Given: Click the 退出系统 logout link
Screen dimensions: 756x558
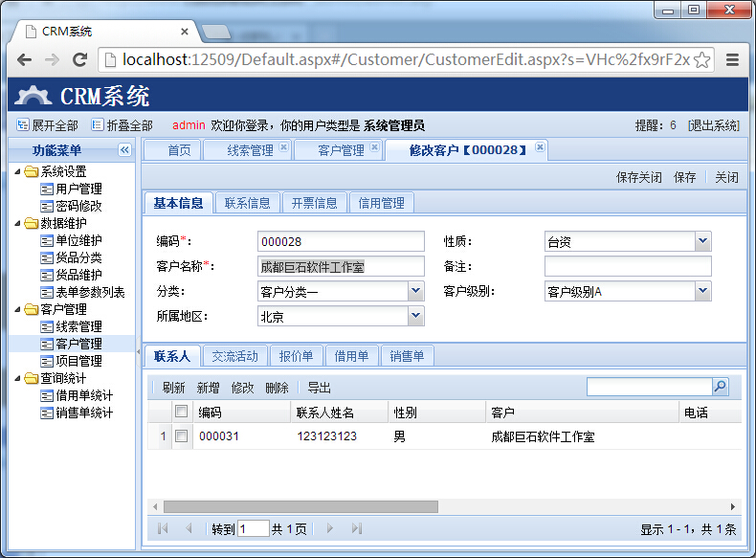Looking at the screenshot, I should [713, 125].
